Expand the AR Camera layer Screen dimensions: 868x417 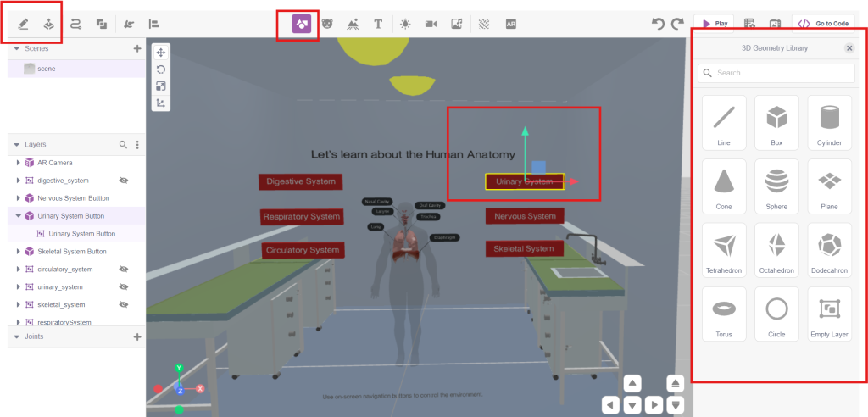coord(18,163)
